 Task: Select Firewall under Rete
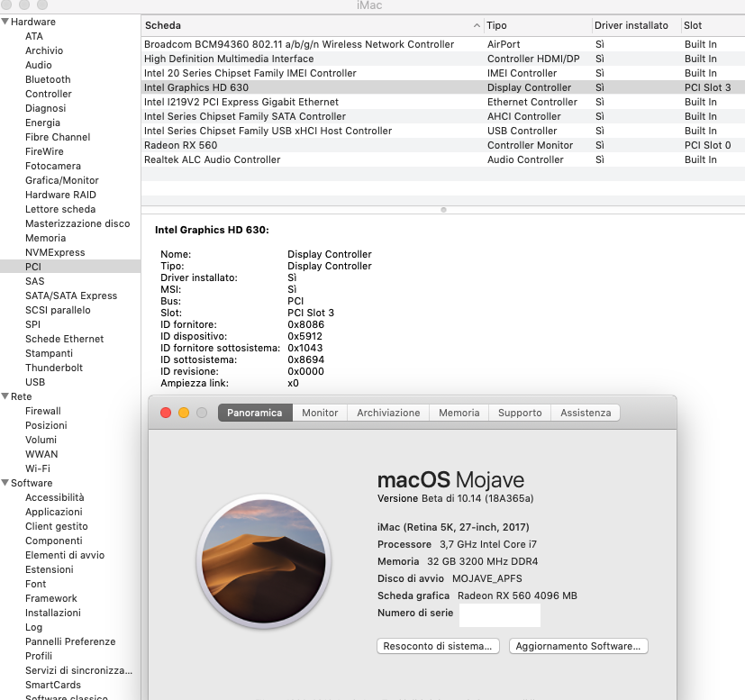pos(43,411)
